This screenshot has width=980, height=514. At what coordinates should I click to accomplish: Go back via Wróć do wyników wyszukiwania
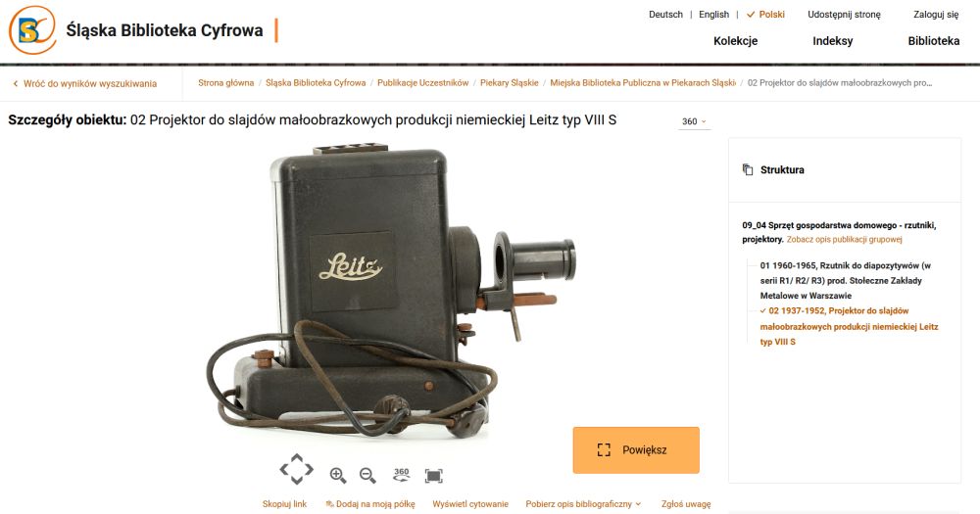85,83
